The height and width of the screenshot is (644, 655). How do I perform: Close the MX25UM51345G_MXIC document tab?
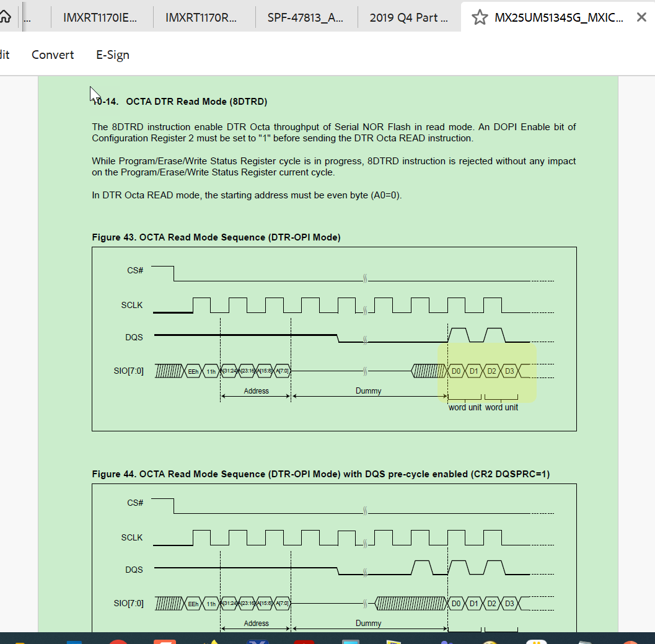[x=641, y=17]
